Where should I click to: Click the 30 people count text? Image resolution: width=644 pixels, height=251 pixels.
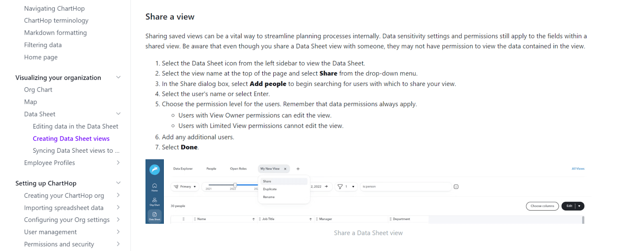point(178,206)
